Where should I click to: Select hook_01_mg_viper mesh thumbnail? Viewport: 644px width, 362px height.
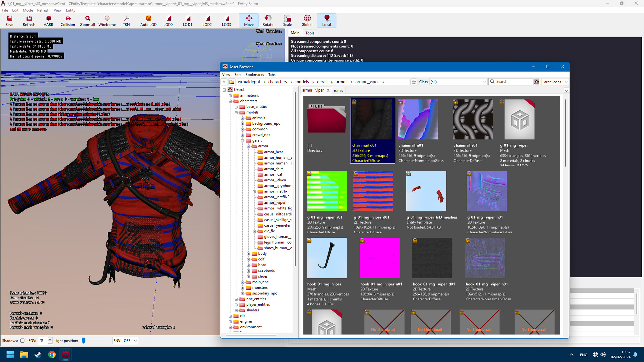click(326, 258)
